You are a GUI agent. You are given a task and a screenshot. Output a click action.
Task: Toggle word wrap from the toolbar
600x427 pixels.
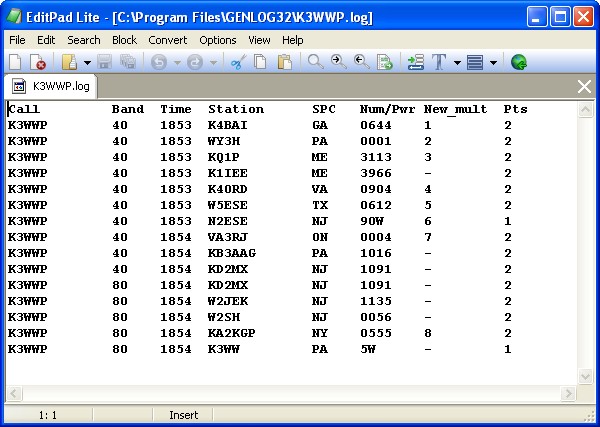[x=415, y=62]
